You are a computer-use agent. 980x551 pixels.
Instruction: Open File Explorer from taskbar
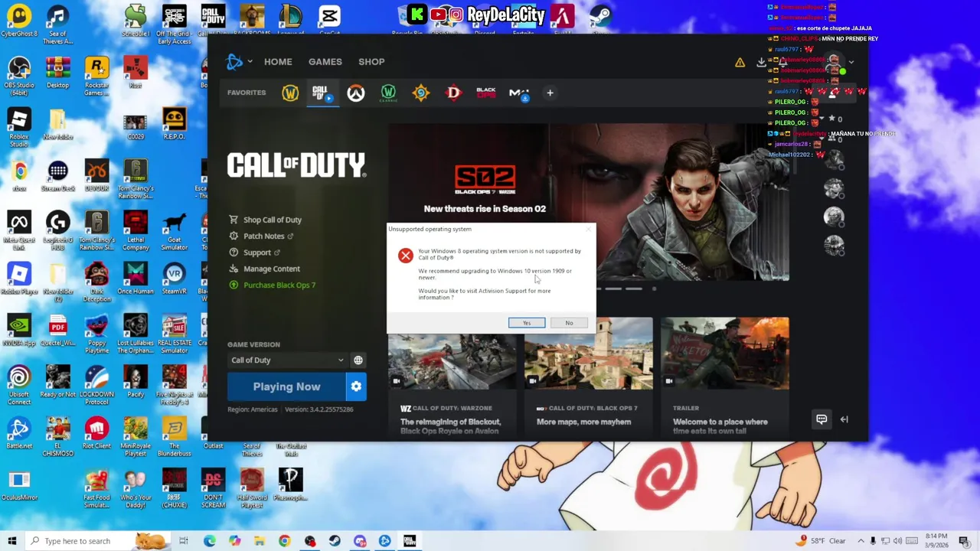(260, 541)
